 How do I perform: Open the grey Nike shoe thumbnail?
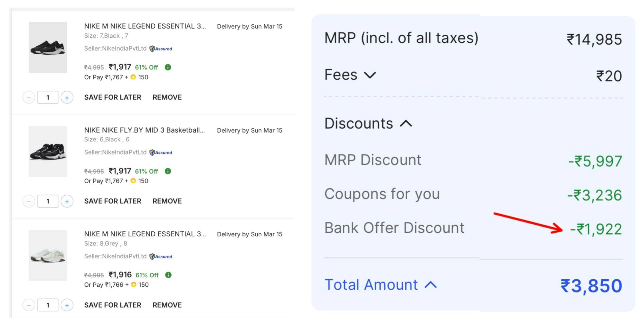click(48, 255)
